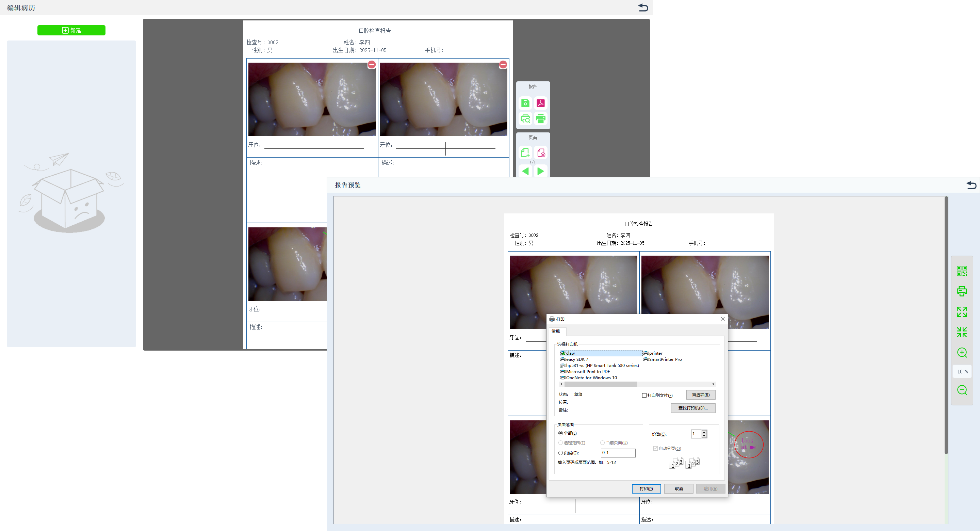The height and width of the screenshot is (531, 980).
Task: Click the green 新建 button
Action: click(71, 30)
